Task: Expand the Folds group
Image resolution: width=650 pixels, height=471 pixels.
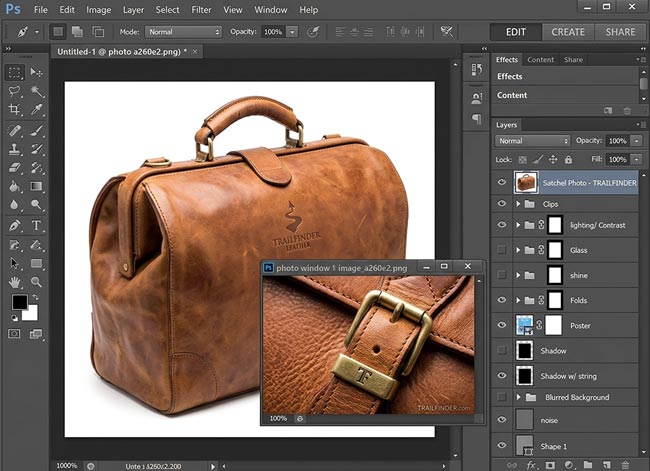Action: (x=518, y=300)
